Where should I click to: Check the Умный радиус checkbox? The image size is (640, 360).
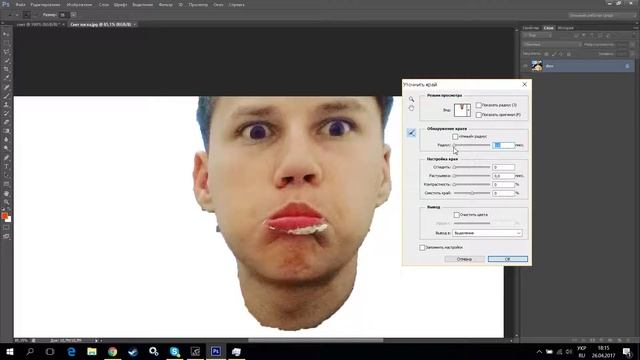(455, 136)
